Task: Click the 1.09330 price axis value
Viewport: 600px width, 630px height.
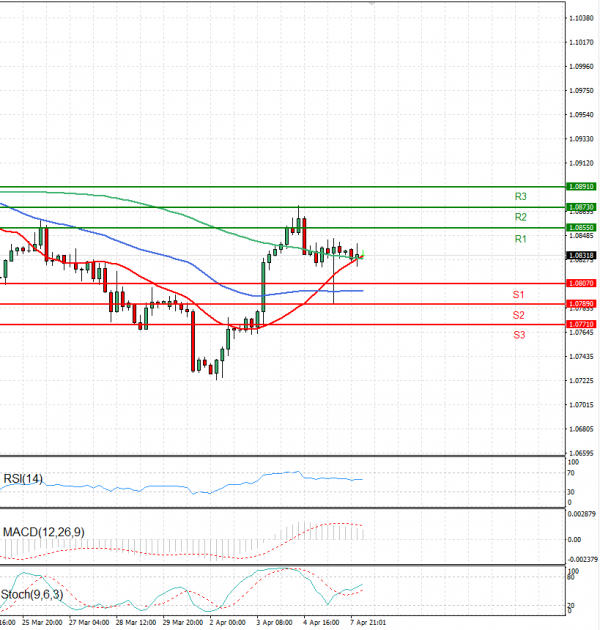Action: 582,139
